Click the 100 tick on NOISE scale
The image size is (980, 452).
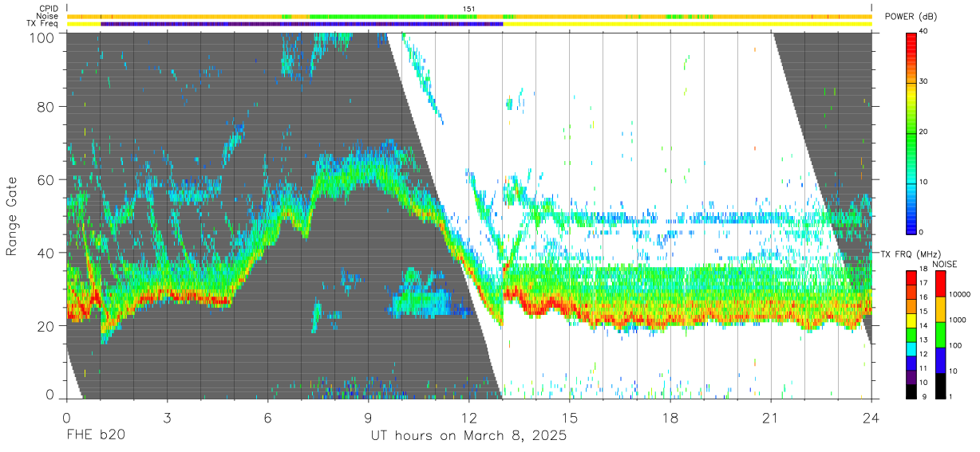coord(955,345)
